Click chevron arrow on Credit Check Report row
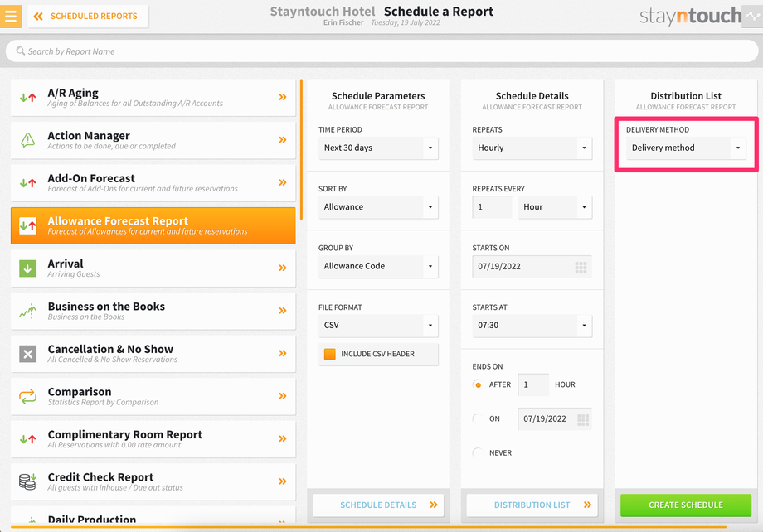The width and height of the screenshot is (763, 532). pos(283,481)
